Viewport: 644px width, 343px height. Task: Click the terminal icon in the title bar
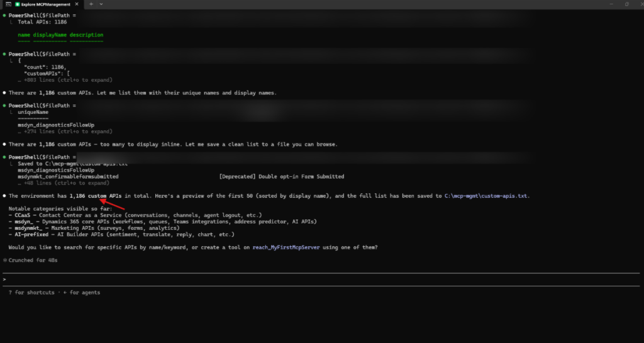click(8, 4)
